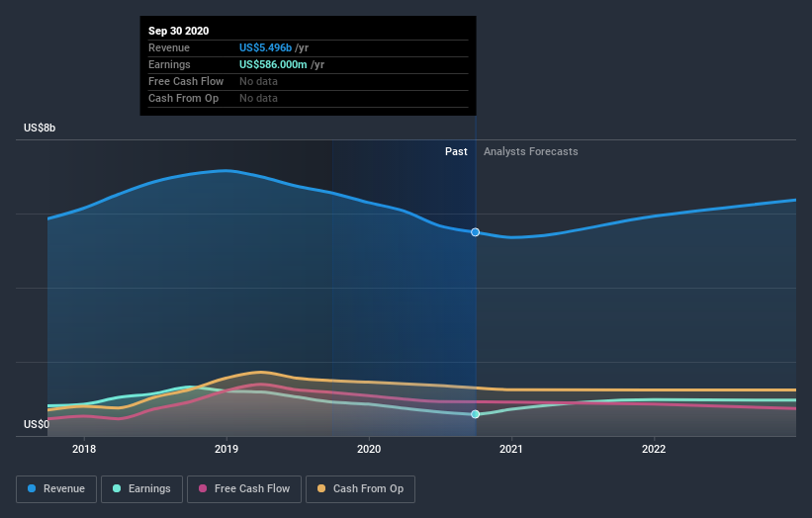Image resolution: width=812 pixels, height=518 pixels.
Task: Click the Cash From Op tooltip row label
Action: tap(183, 98)
